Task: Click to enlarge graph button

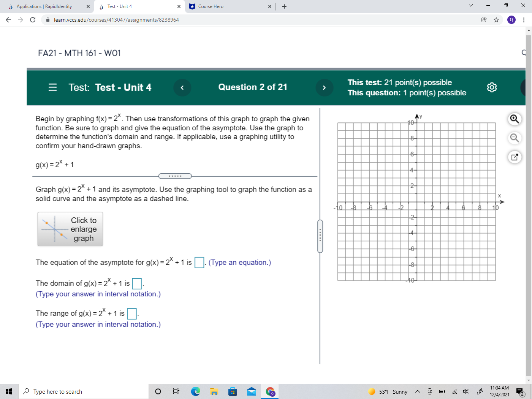Action: coord(70,229)
